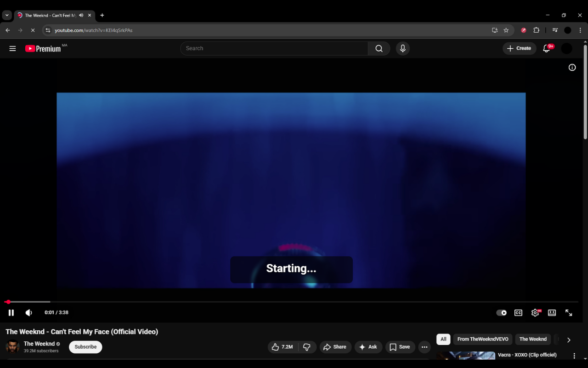Like the video with 7.2M likes

[x=283, y=347]
